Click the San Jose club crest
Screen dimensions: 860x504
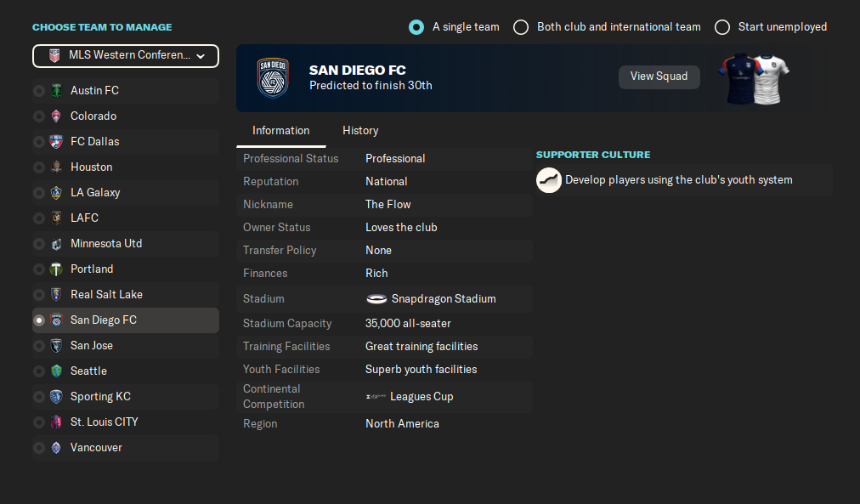(56, 346)
